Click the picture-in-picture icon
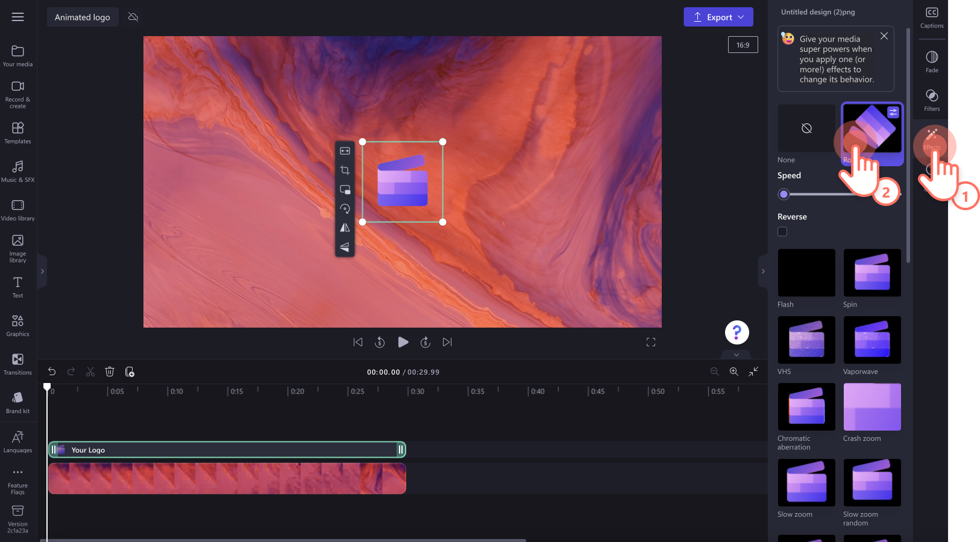 click(345, 190)
